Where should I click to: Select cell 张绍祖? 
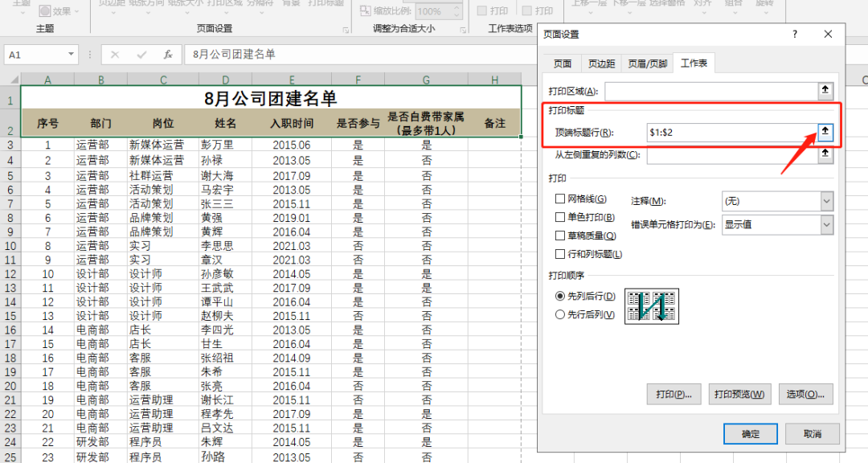coord(225,358)
